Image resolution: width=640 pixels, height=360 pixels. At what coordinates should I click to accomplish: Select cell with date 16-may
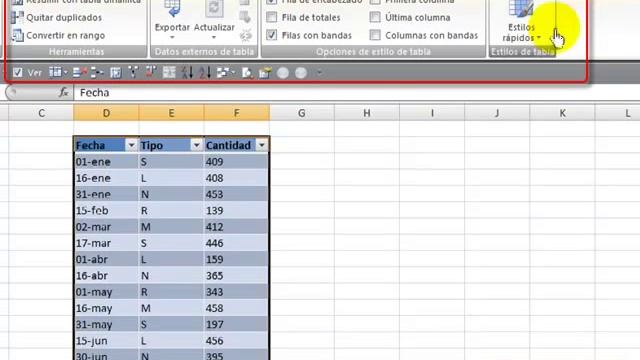[106, 308]
